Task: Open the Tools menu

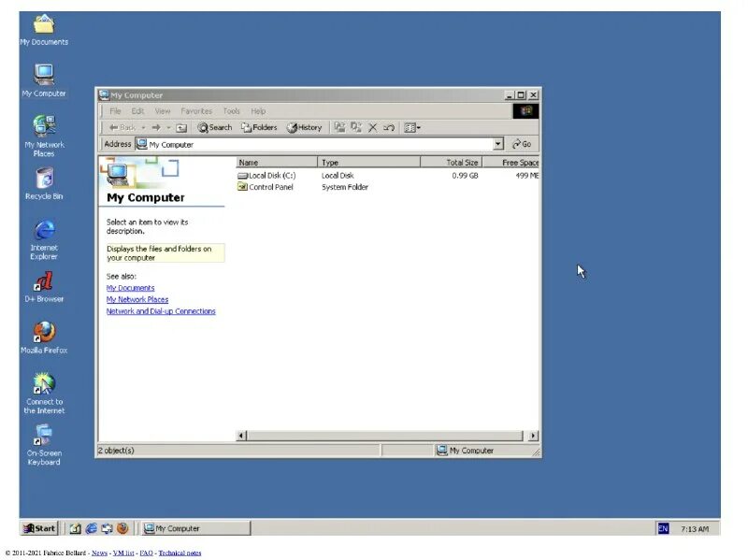Action: (231, 110)
